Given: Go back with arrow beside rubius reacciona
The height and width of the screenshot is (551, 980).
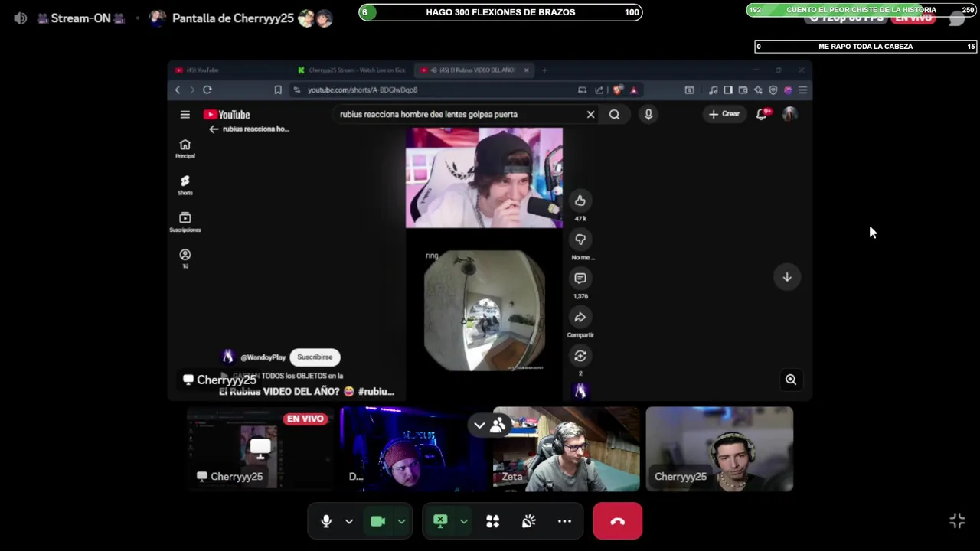Looking at the screenshot, I should click(x=214, y=129).
